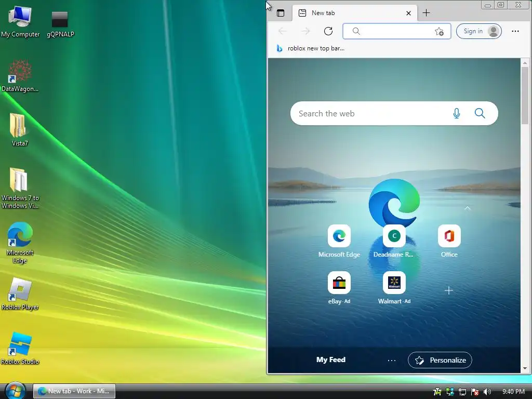
Task: Open the Windows Start orb
Action: click(x=15, y=391)
